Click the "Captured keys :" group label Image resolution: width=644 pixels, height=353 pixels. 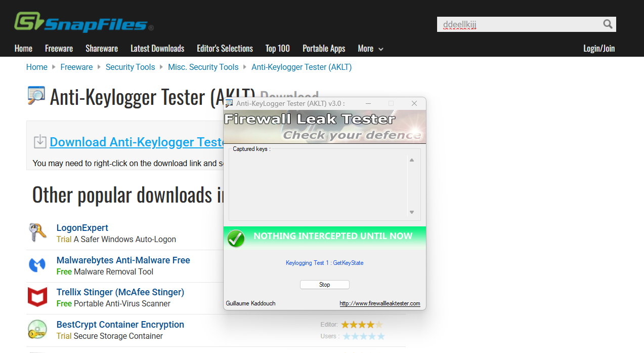tap(251, 149)
